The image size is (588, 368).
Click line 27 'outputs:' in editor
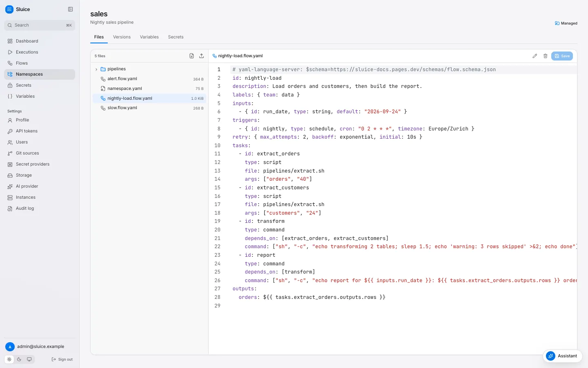tap(245, 289)
